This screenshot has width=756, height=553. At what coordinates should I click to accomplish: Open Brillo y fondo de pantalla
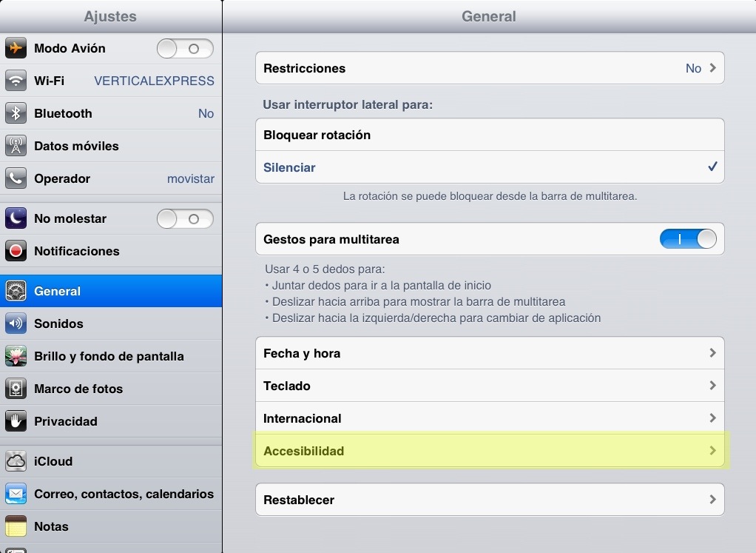[x=111, y=356]
